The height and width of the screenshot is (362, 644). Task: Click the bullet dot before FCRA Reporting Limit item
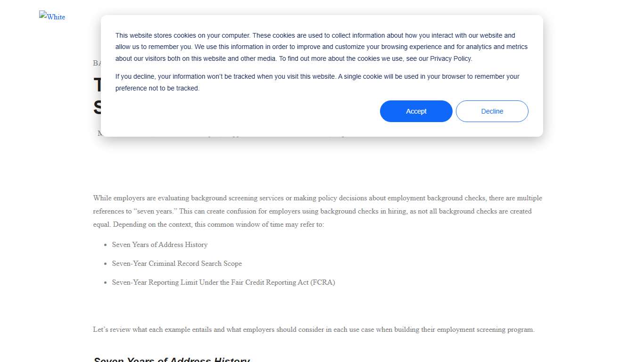[106, 283]
